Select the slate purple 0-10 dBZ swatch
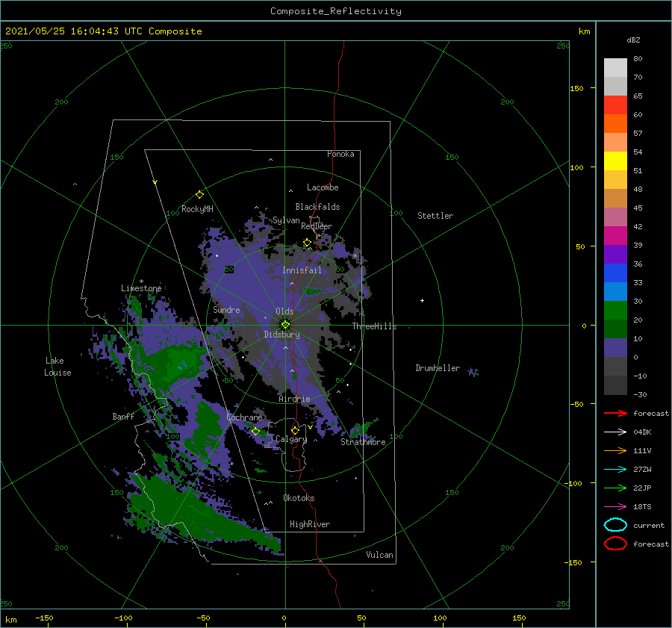The width and height of the screenshot is (672, 628). click(x=615, y=348)
